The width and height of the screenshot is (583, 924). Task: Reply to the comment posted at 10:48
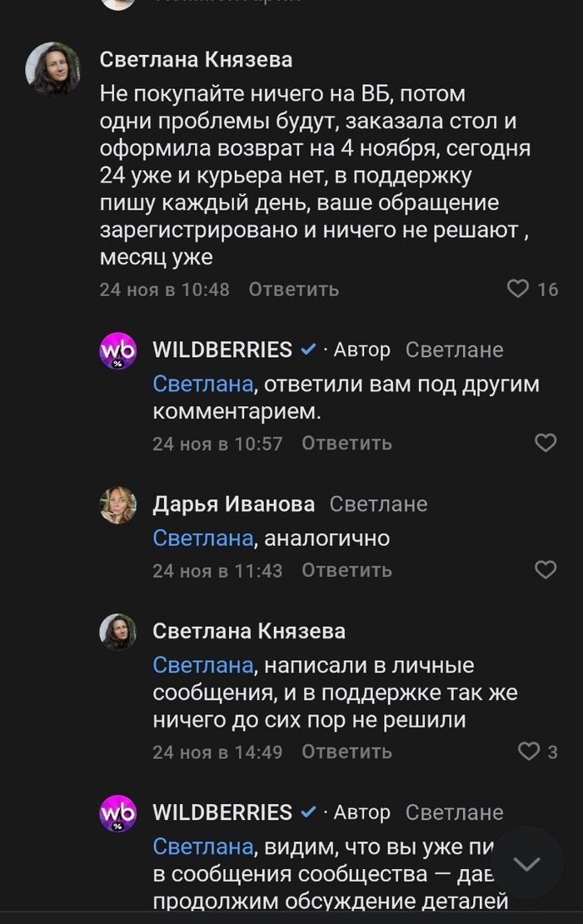pyautogui.click(x=293, y=290)
